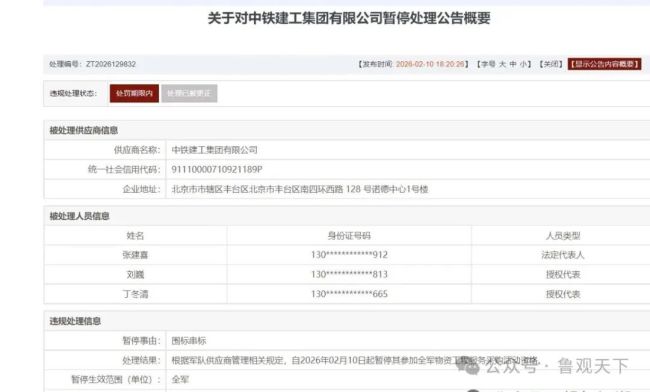Set the font size to 中

(513, 64)
